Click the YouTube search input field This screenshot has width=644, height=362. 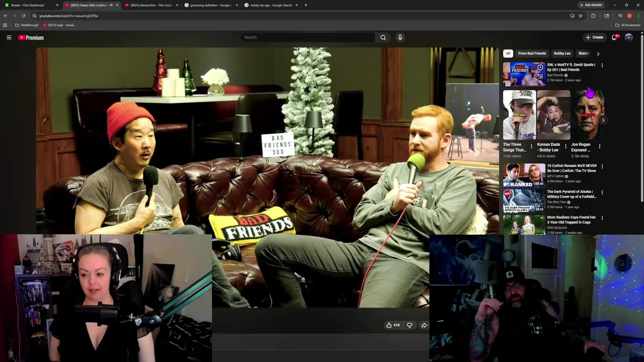308,37
